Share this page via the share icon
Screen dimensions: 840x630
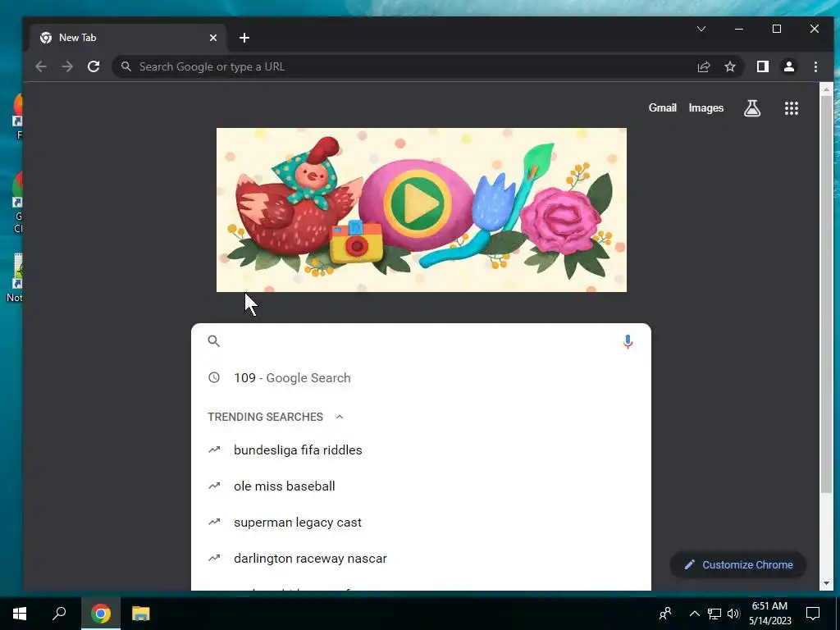tap(703, 66)
